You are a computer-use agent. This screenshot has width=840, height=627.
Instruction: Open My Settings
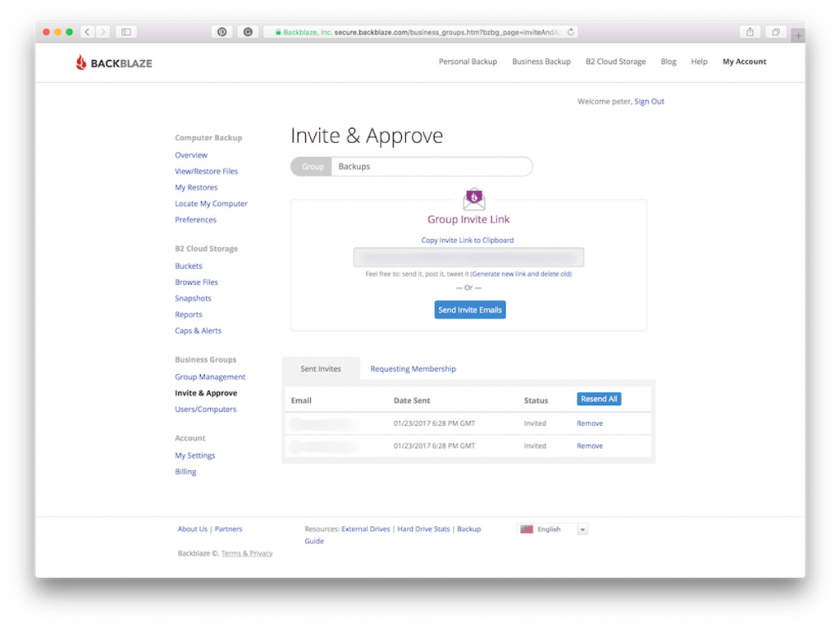tap(195, 455)
